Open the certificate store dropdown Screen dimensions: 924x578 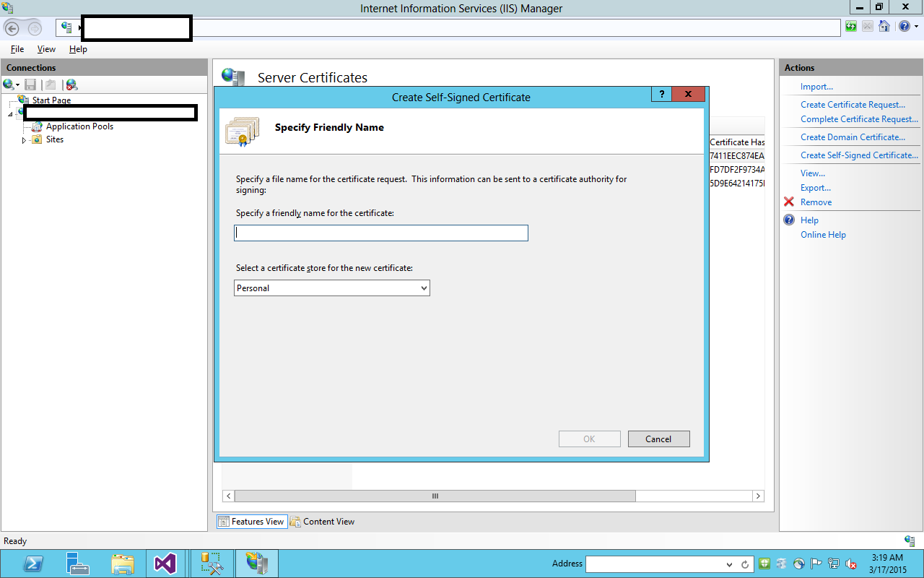pos(424,288)
